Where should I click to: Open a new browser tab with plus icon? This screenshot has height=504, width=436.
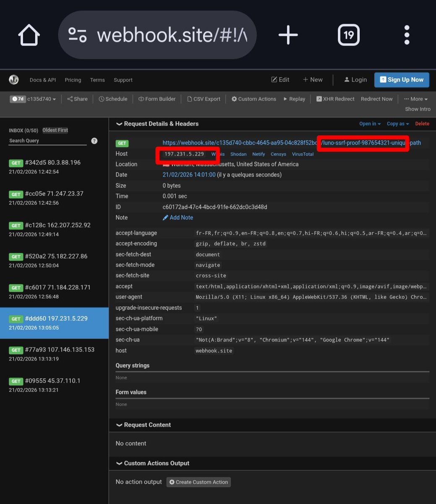click(x=288, y=35)
